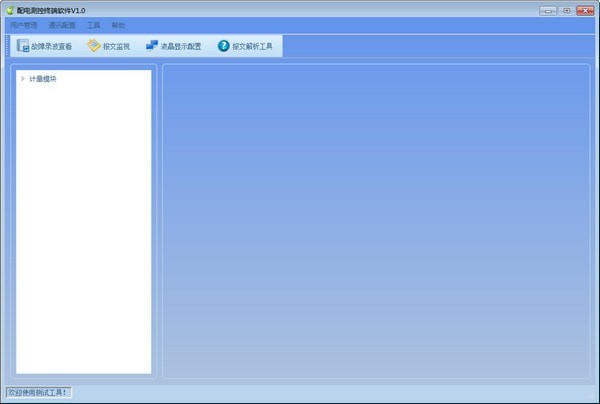Image resolution: width=600 pixels, height=404 pixels.
Task: Close the application window
Action: tap(585, 11)
